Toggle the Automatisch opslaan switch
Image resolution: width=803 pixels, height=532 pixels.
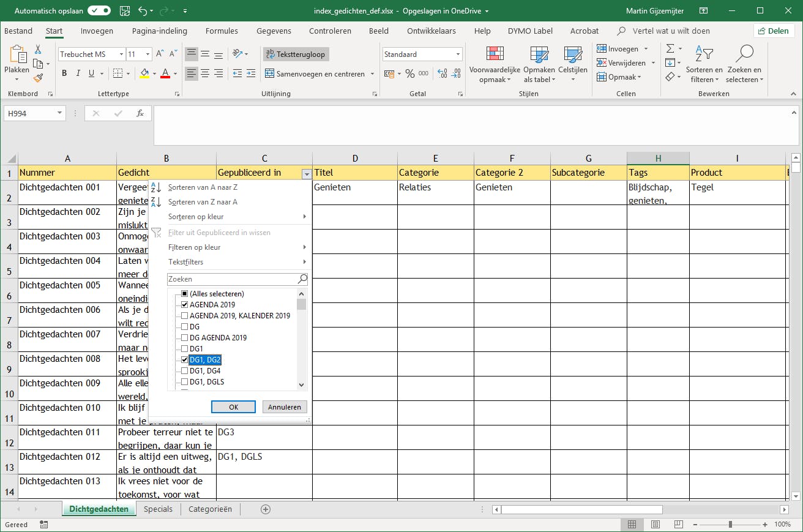[99, 10]
